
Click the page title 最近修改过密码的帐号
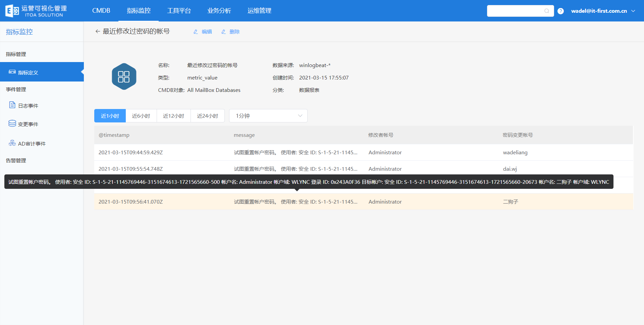(136, 31)
